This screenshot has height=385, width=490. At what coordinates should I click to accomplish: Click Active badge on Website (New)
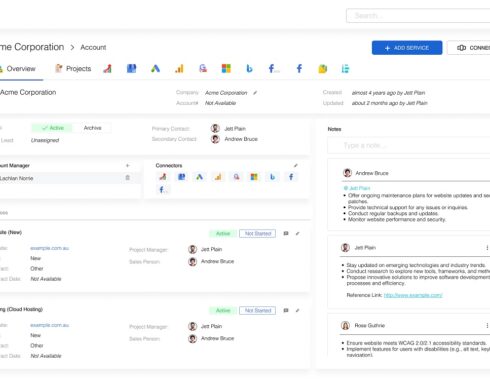point(223,233)
